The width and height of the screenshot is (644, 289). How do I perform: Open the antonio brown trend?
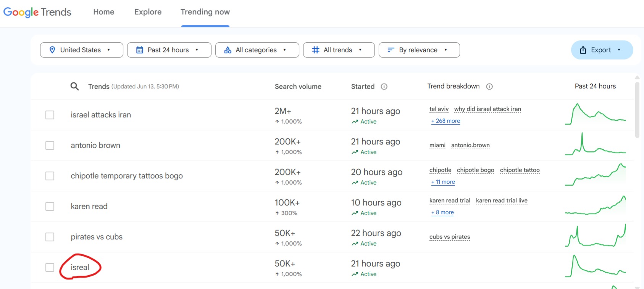tap(95, 145)
